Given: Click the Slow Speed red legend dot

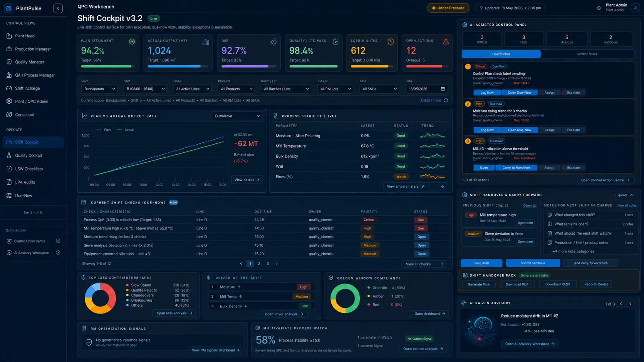Looking at the screenshot, I should (x=127, y=285).
